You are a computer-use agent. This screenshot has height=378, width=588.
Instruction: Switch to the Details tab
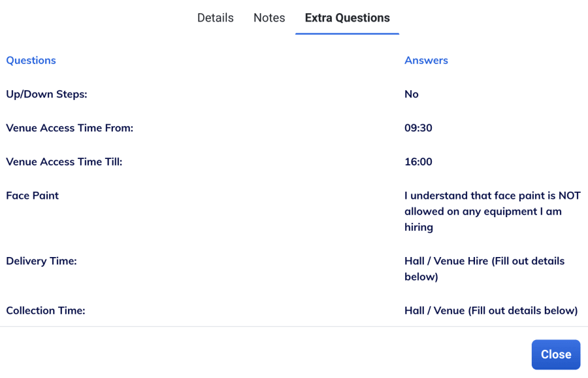click(x=215, y=18)
